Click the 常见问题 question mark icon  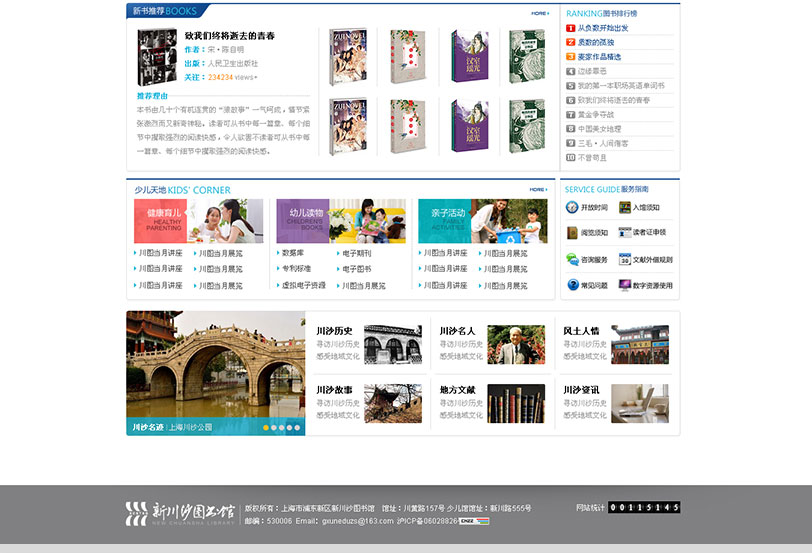coord(573,285)
